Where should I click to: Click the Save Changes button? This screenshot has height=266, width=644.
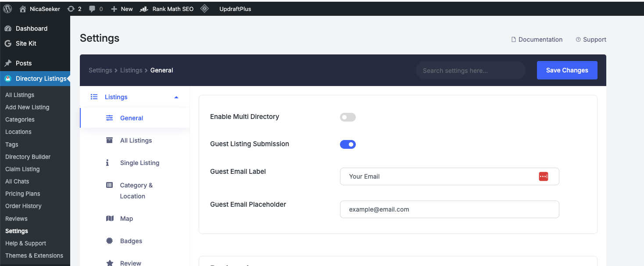tap(567, 70)
